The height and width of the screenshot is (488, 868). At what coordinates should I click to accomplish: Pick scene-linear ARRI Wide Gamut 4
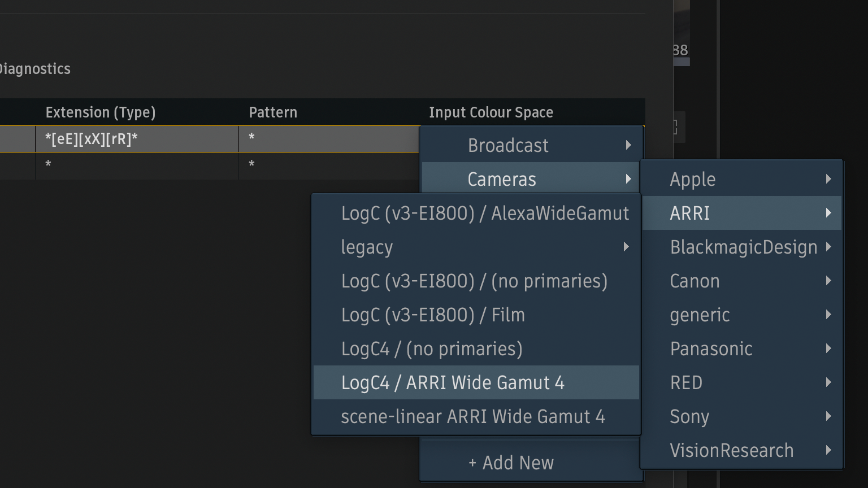point(472,416)
